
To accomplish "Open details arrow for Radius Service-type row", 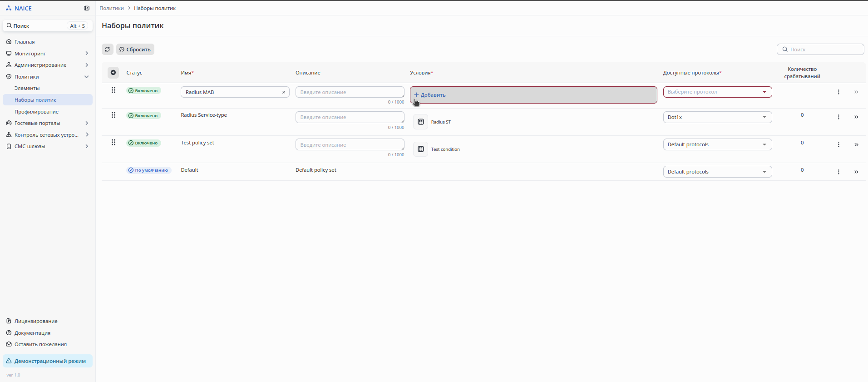I will (856, 117).
